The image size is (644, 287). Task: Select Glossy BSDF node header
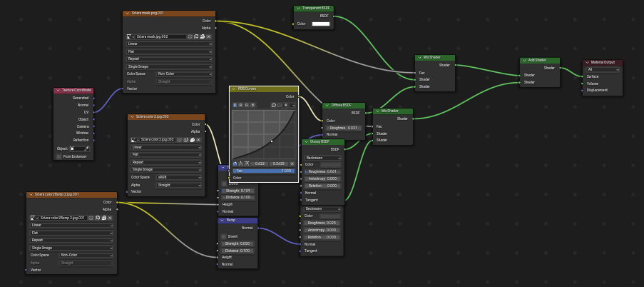coord(323,142)
